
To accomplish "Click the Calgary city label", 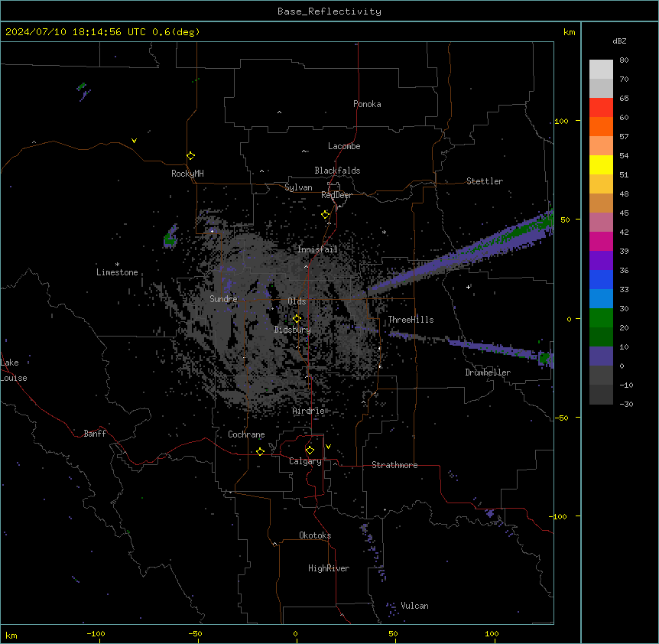I will pos(306,461).
